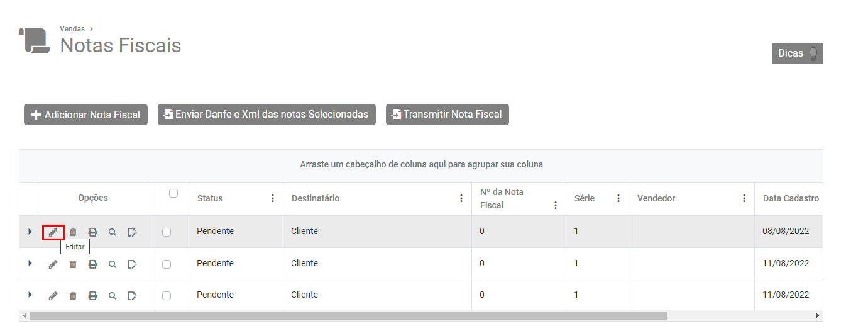The height and width of the screenshot is (326, 868).
Task: Click the edit pencil in second row
Action: (53, 264)
